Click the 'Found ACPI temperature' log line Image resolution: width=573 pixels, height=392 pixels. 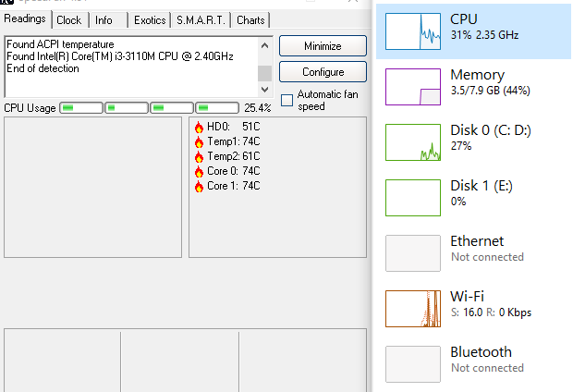pos(60,44)
